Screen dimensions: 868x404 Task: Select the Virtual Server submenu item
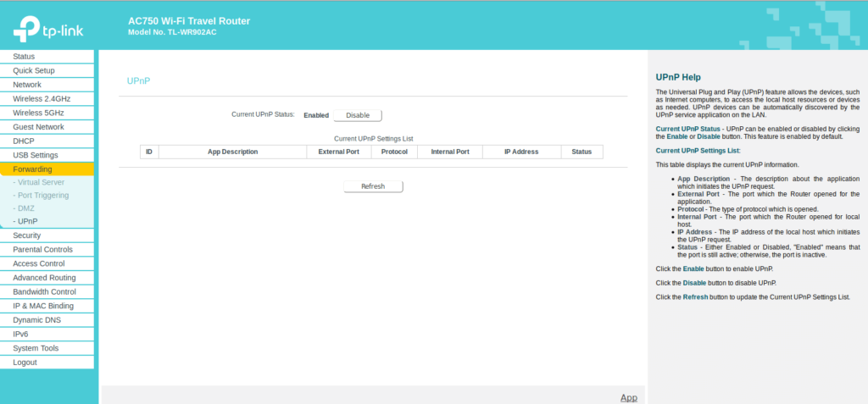pos(42,182)
